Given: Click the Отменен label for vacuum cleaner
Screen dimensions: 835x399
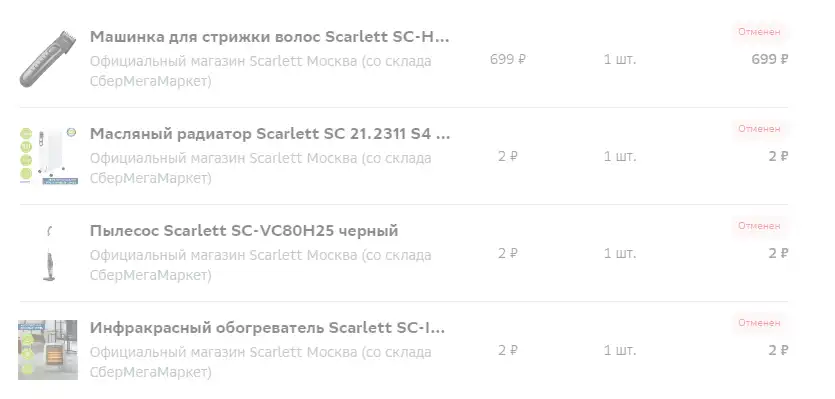Looking at the screenshot, I should [759, 226].
